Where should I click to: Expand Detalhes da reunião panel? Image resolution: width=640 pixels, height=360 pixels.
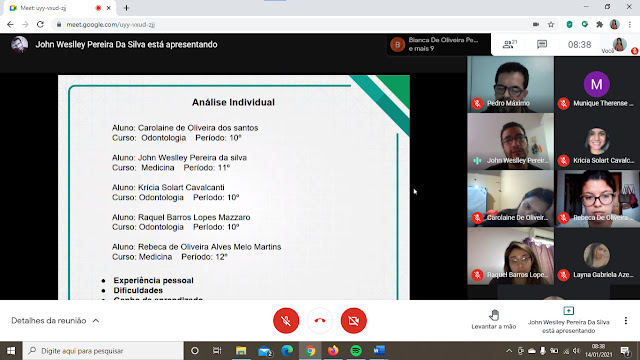(55, 321)
